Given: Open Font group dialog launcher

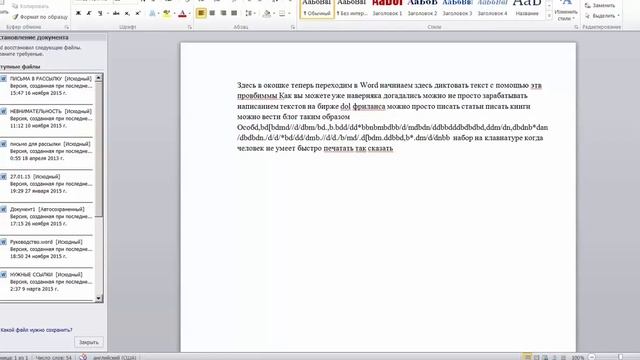Looking at the screenshot, I should [190, 27].
